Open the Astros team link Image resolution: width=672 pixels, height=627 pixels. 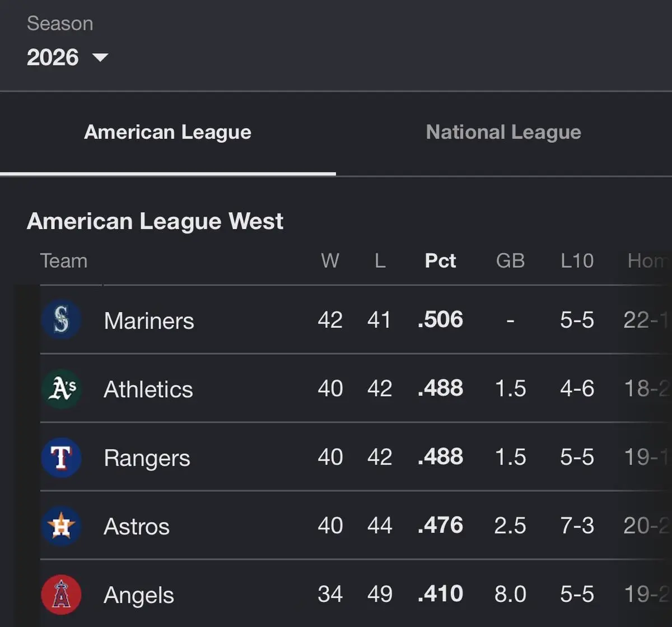click(x=137, y=526)
